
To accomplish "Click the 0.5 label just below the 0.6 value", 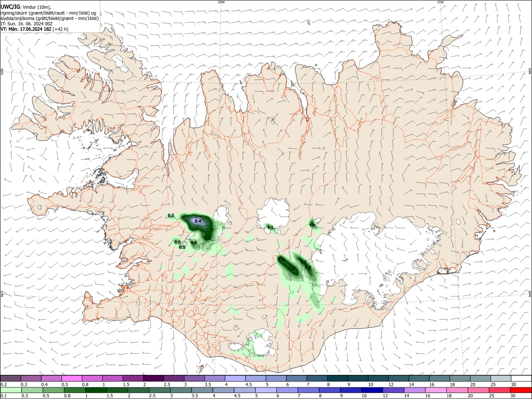I will coord(182,247).
